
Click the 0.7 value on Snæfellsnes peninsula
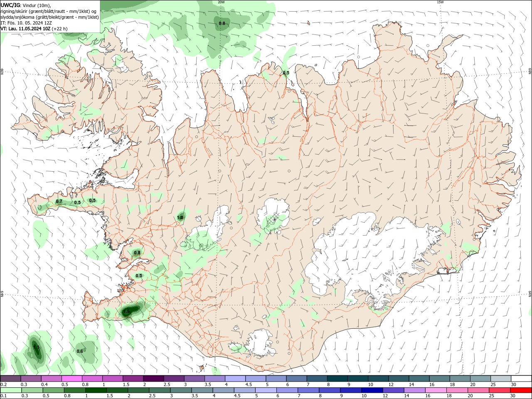coord(59,202)
